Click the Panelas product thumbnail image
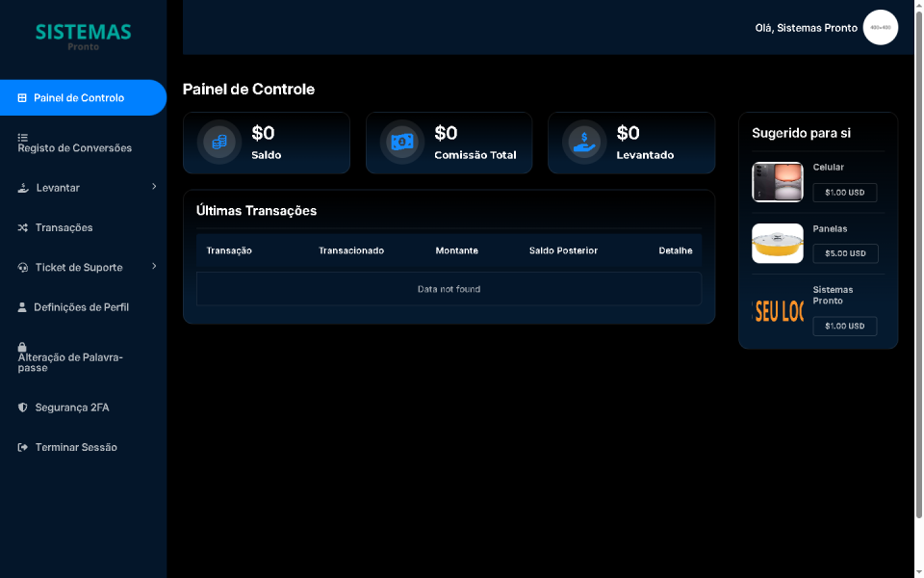Viewport: 924px width, 578px height. 777,244
